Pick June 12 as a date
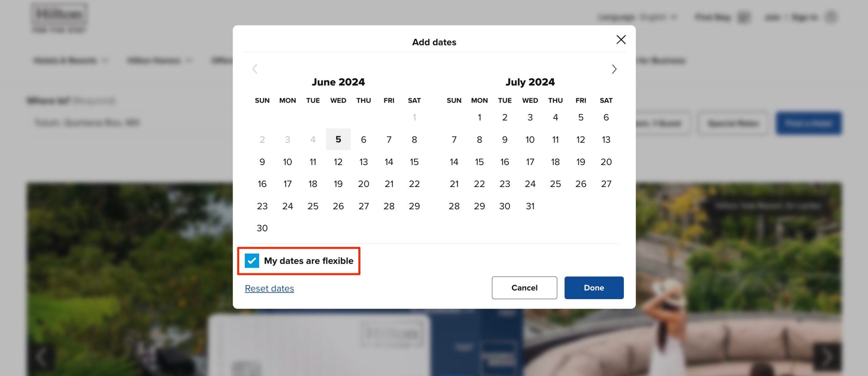868x376 pixels. (338, 162)
